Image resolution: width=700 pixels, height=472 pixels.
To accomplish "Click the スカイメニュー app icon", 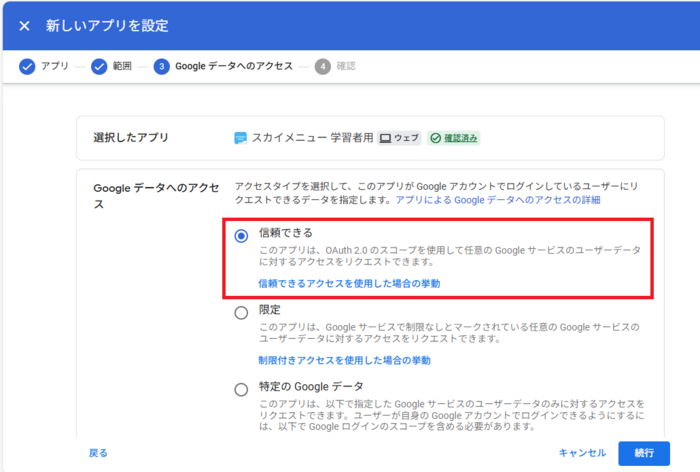I will pyautogui.click(x=240, y=138).
